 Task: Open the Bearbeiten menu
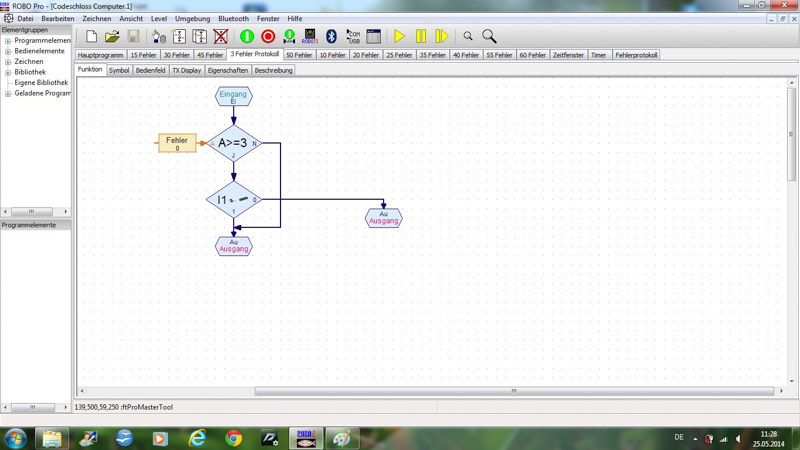[x=58, y=18]
